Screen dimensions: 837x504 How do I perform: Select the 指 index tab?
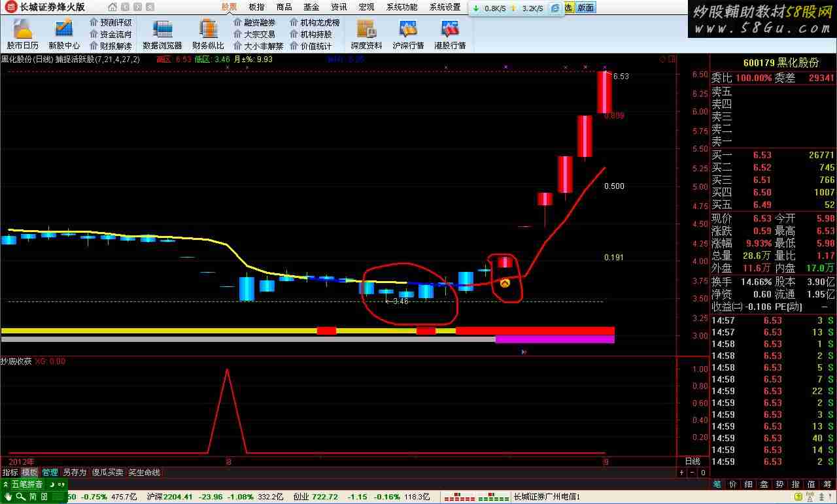click(x=796, y=484)
